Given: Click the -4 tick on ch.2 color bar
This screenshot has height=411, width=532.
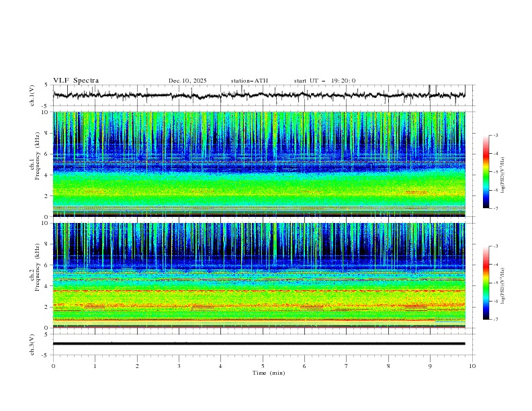Looking at the screenshot, I should (x=495, y=265).
